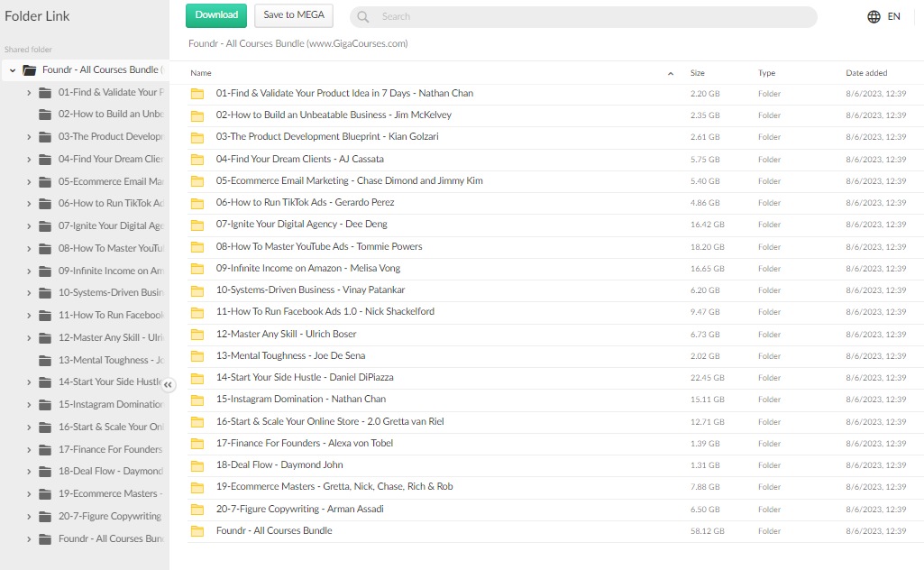Click the folder icon for Foundr - All Courses Bundle row
Screen dimensions: 924x570
point(197,531)
